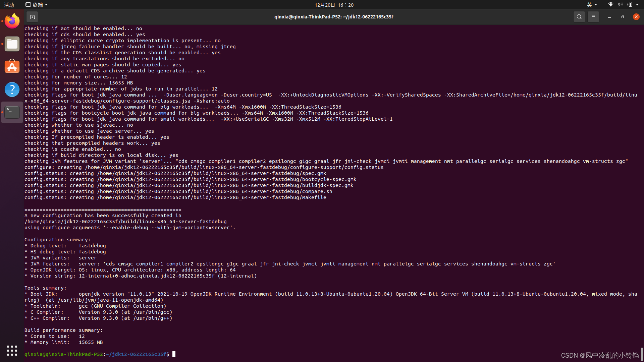This screenshot has width=644, height=362.
Task: Click the 'Version string: 12-internal' line
Action: coord(141,276)
